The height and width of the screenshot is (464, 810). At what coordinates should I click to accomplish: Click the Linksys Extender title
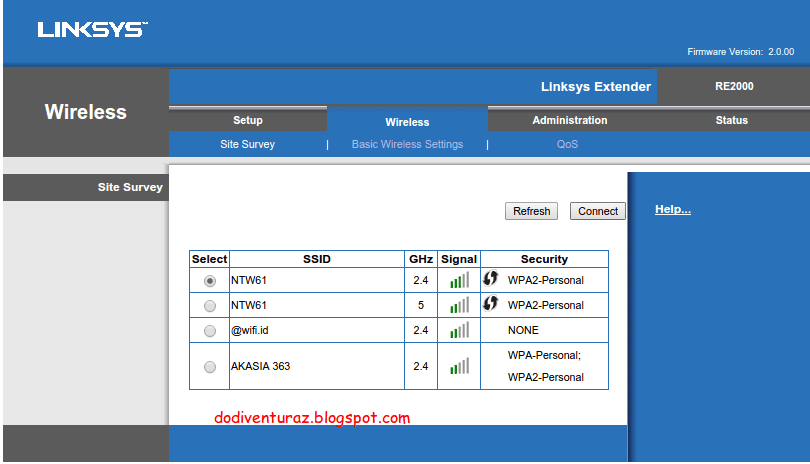click(596, 86)
